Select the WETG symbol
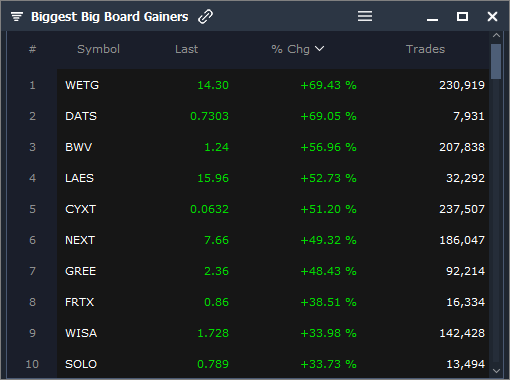Image resolution: width=510 pixels, height=380 pixels. (82, 85)
